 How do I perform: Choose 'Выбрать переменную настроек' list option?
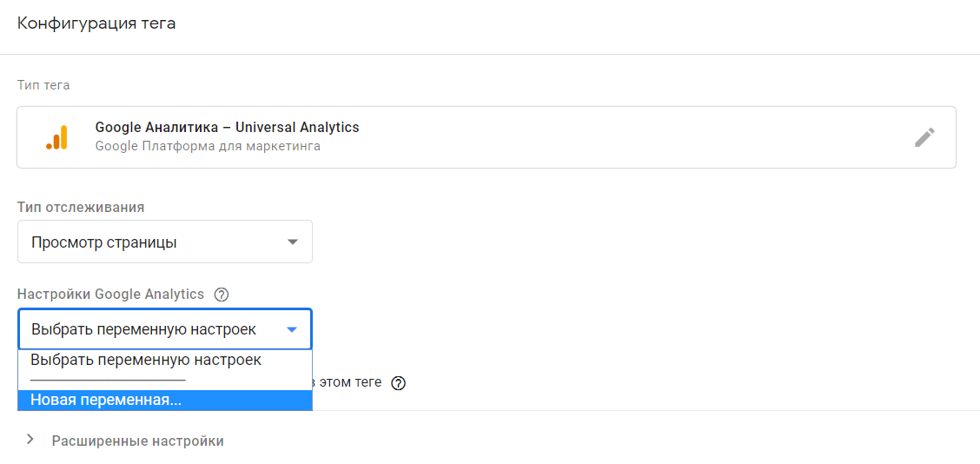click(165, 361)
